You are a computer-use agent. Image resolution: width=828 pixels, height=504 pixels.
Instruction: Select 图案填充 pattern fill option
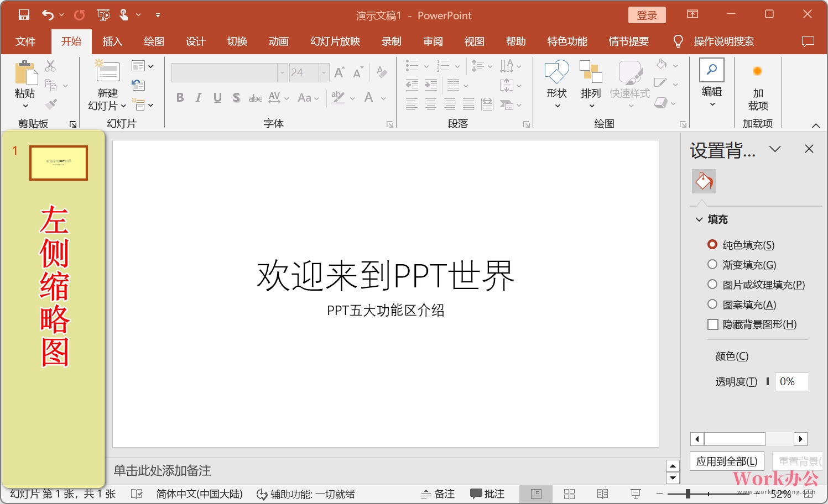(x=742, y=305)
